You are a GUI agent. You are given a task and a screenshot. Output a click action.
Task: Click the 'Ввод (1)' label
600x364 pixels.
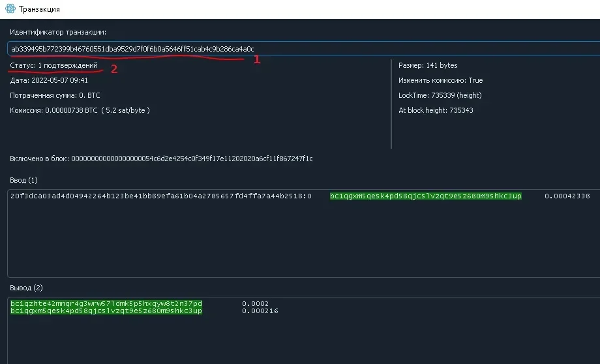click(x=23, y=180)
